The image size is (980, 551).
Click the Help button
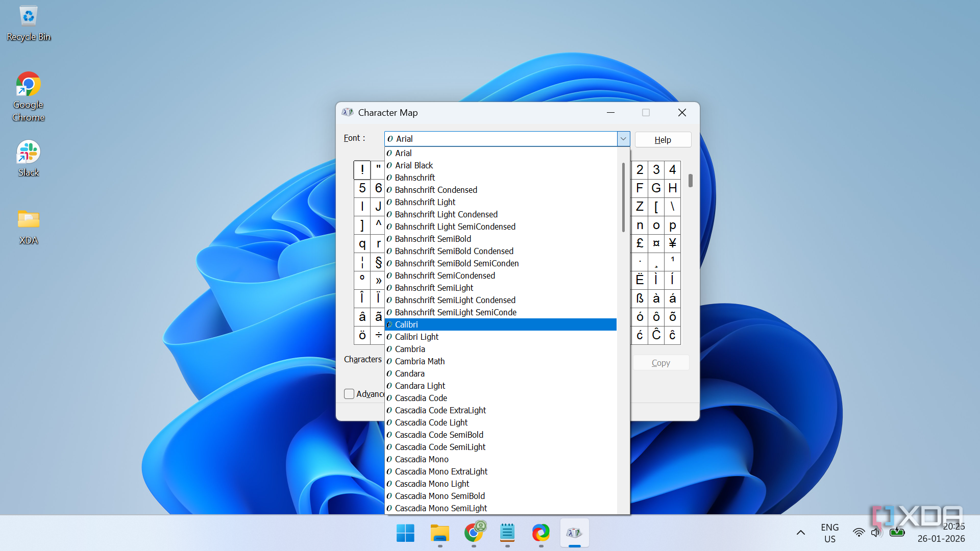[x=663, y=140]
